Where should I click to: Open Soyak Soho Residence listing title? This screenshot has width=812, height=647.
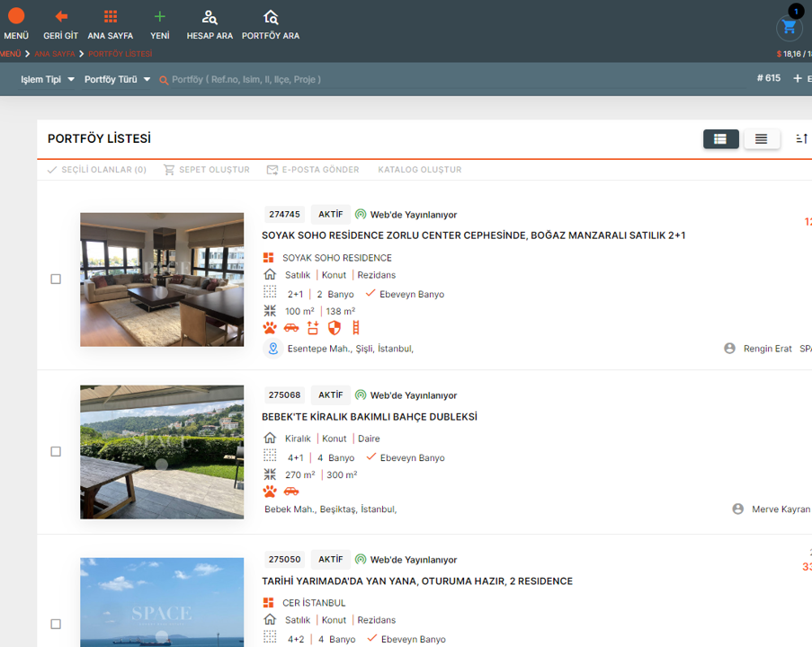[x=473, y=235]
